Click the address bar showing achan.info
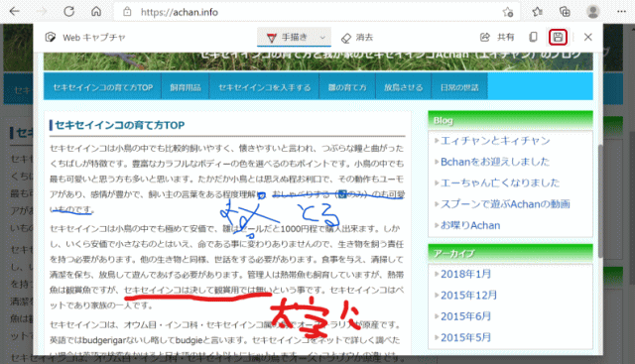Viewport: 635px width, 364px height. tap(310, 12)
